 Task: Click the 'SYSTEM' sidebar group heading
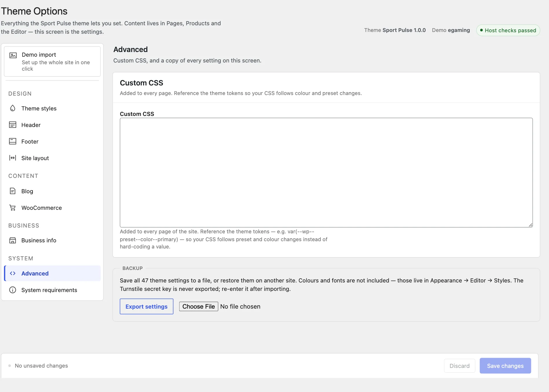point(21,258)
